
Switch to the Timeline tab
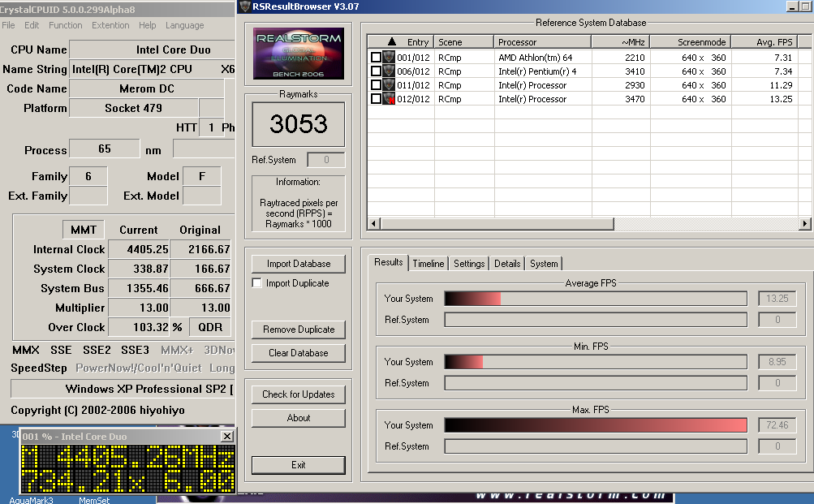tap(428, 264)
